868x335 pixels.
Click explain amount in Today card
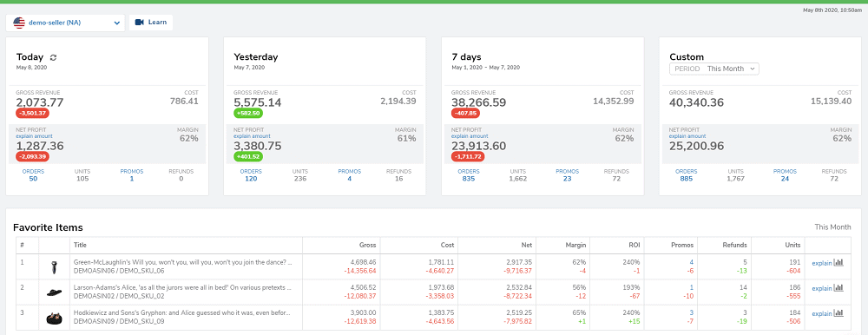tap(35, 135)
